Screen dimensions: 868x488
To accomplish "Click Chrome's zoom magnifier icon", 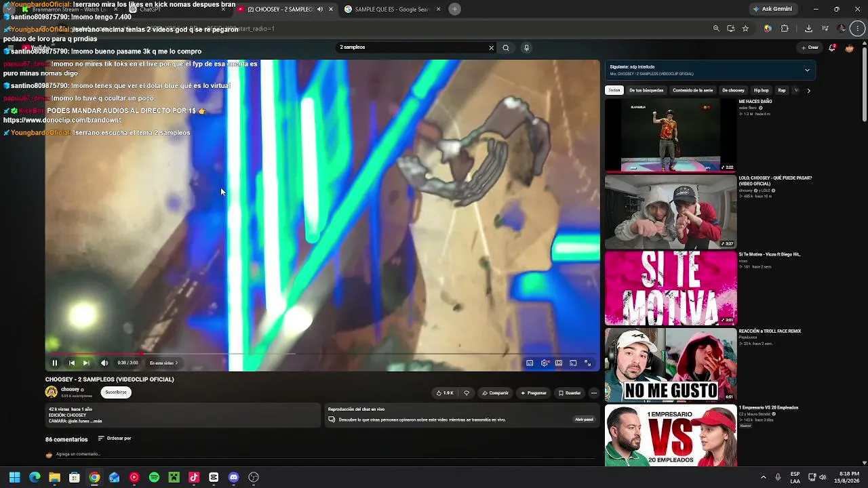I will [716, 28].
